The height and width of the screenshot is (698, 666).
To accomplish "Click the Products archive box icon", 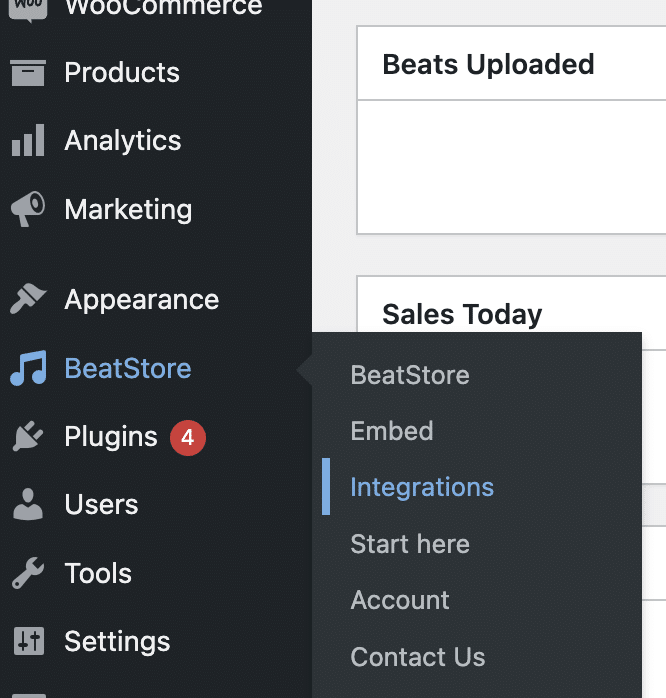I will click(28, 73).
